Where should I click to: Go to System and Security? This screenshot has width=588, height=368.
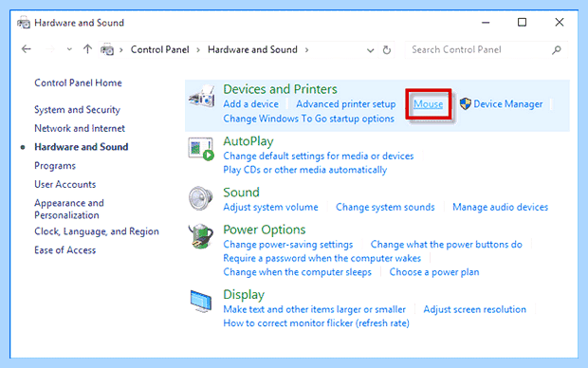[x=77, y=109]
